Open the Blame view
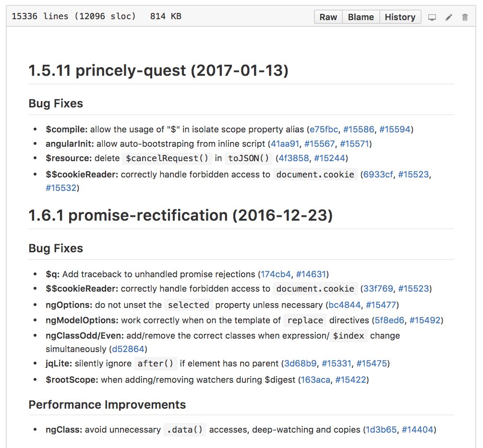483x448 pixels. [361, 17]
